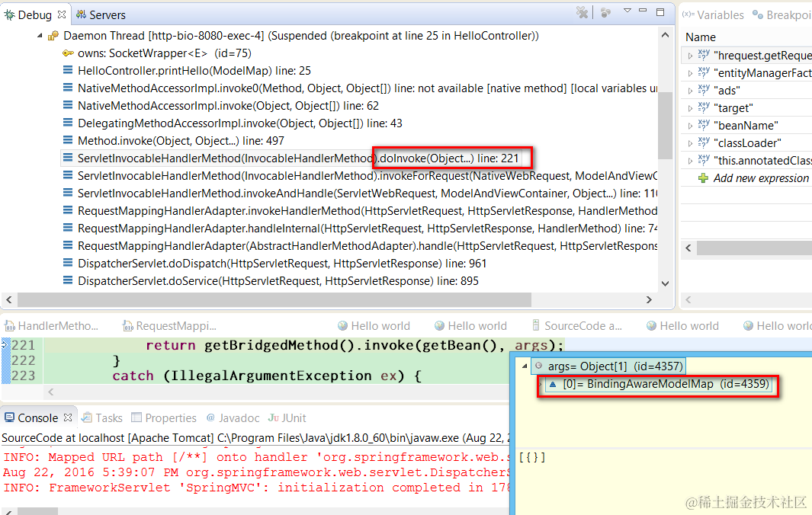Click the Name column header
The height and width of the screenshot is (515, 812).
coord(700,37)
